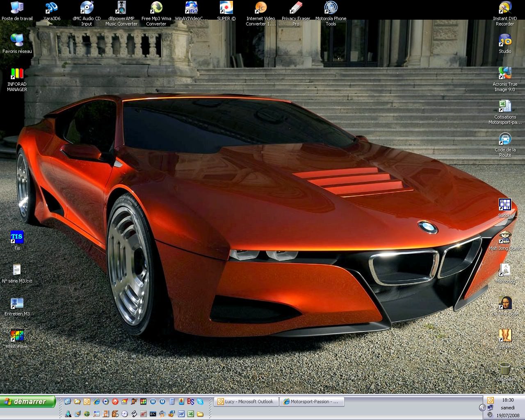Launch Studio desktop shortcut
Viewport: 525px width, 420px height.
pos(505,44)
